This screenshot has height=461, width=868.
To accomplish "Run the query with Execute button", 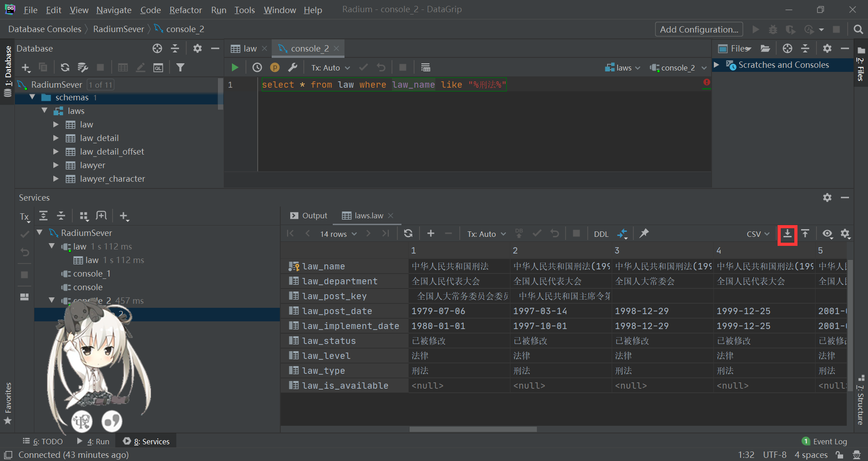I will (x=235, y=67).
